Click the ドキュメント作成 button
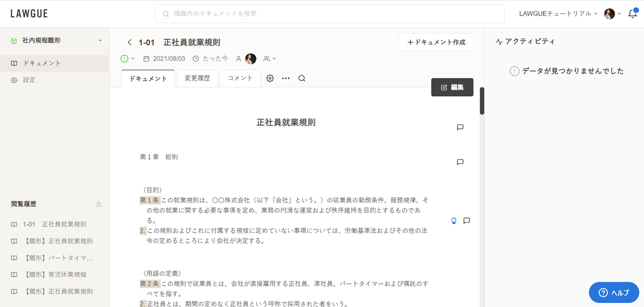 pyautogui.click(x=436, y=42)
